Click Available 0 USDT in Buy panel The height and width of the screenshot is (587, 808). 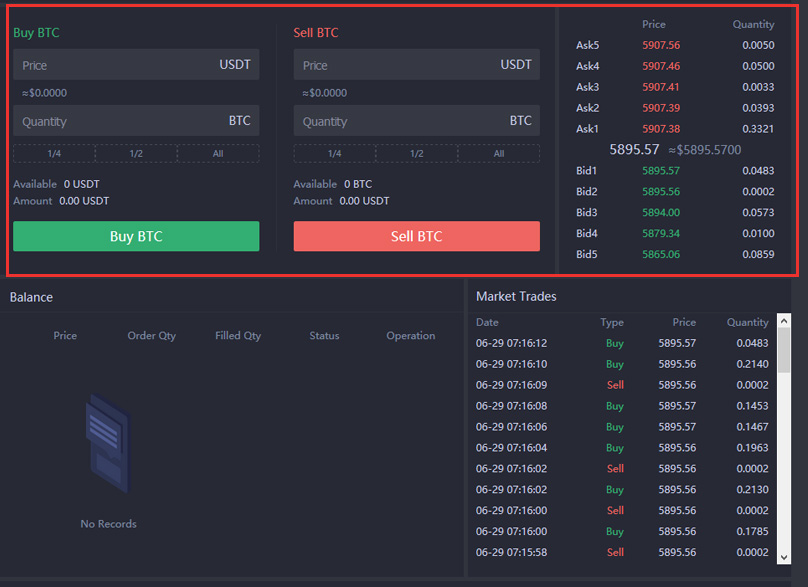(x=56, y=184)
